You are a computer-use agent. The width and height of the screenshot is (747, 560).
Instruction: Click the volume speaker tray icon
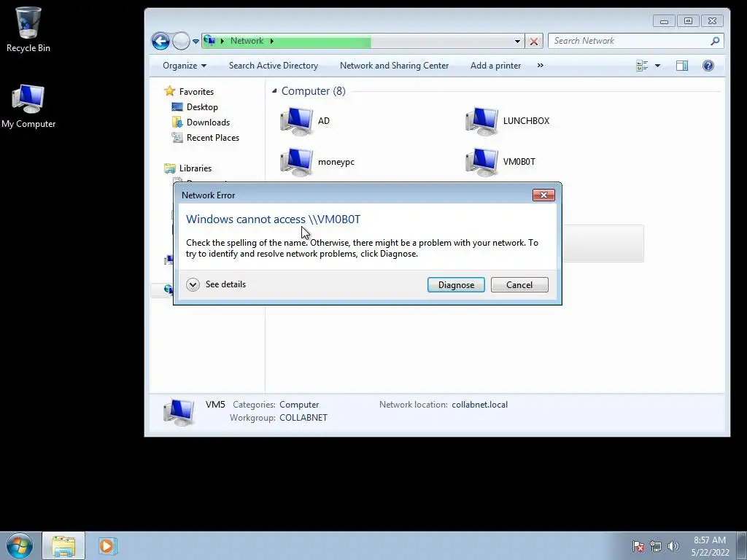click(x=673, y=546)
